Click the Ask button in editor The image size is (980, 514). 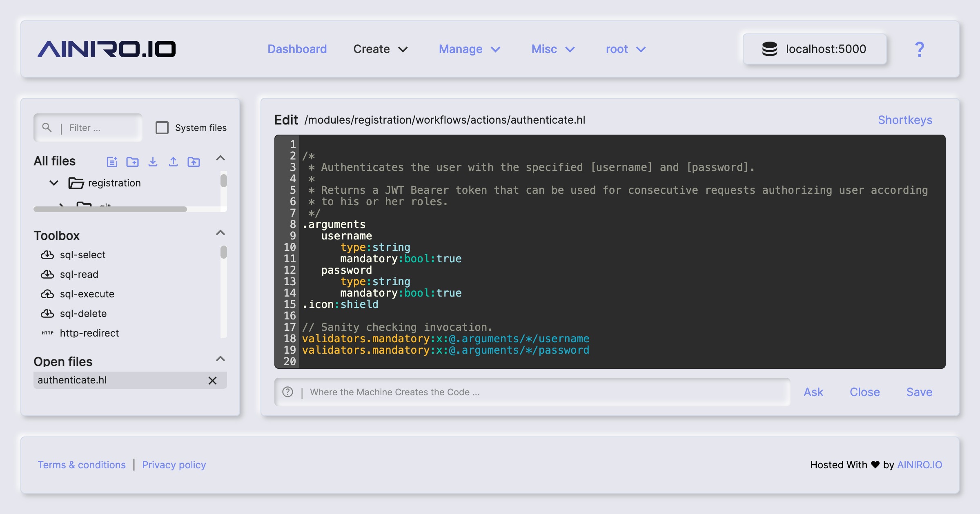[813, 392]
